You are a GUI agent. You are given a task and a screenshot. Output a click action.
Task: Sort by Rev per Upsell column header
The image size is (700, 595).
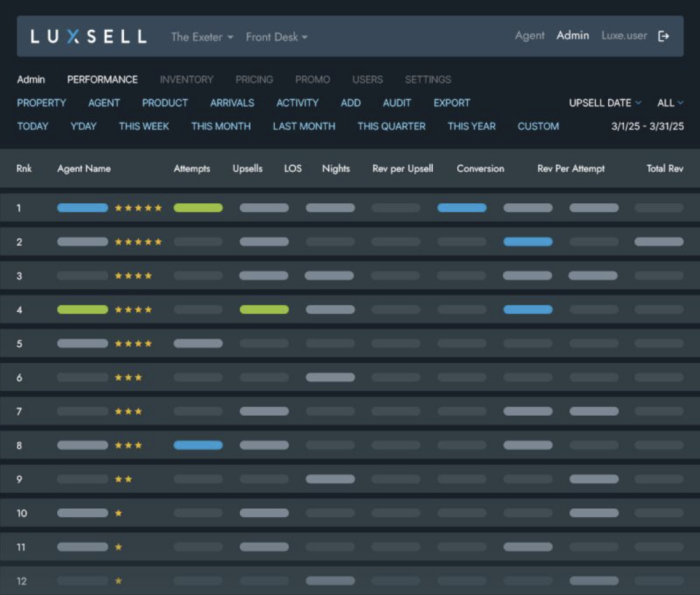pos(402,169)
